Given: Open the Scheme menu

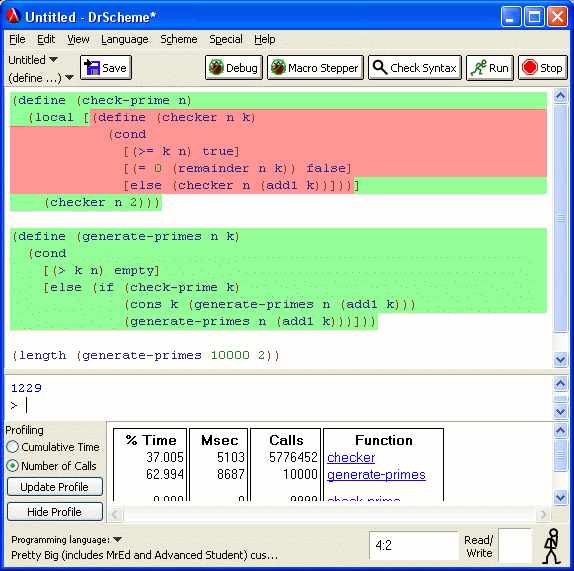Looking at the screenshot, I should click(x=179, y=39).
